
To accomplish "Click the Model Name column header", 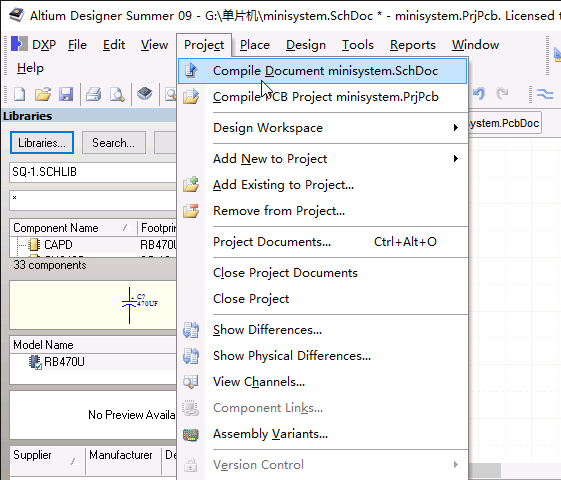I will (93, 345).
